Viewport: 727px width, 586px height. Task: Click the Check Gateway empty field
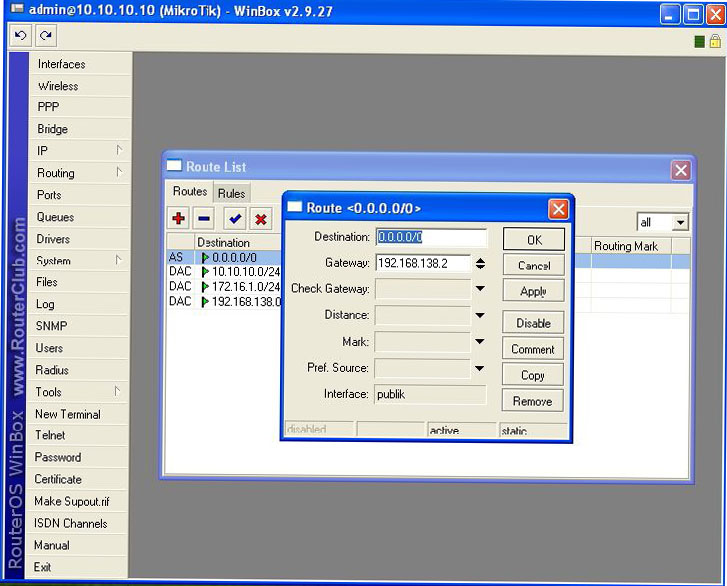click(423, 289)
